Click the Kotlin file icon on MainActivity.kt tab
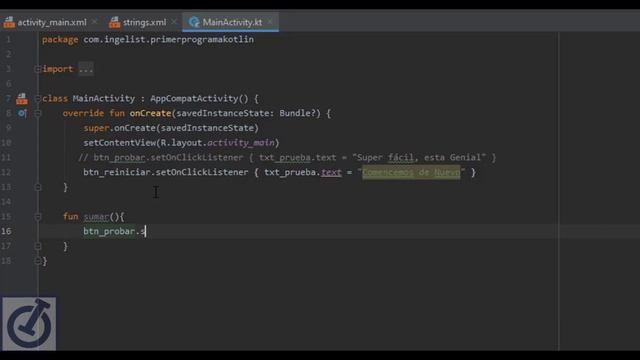The height and width of the screenshot is (360, 640). pos(194,22)
